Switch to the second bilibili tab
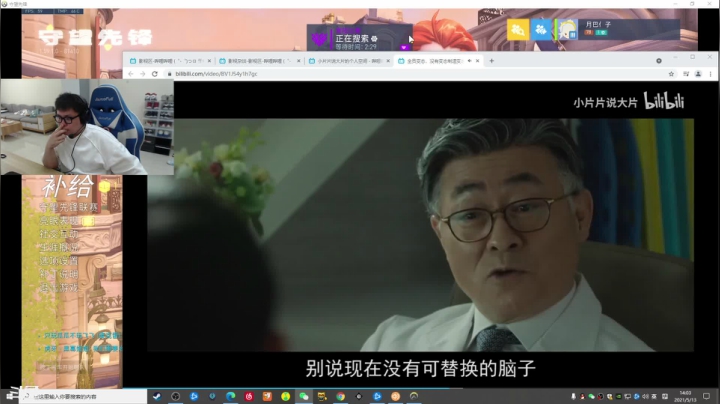Image resolution: width=720 pixels, height=404 pixels. coord(259,61)
